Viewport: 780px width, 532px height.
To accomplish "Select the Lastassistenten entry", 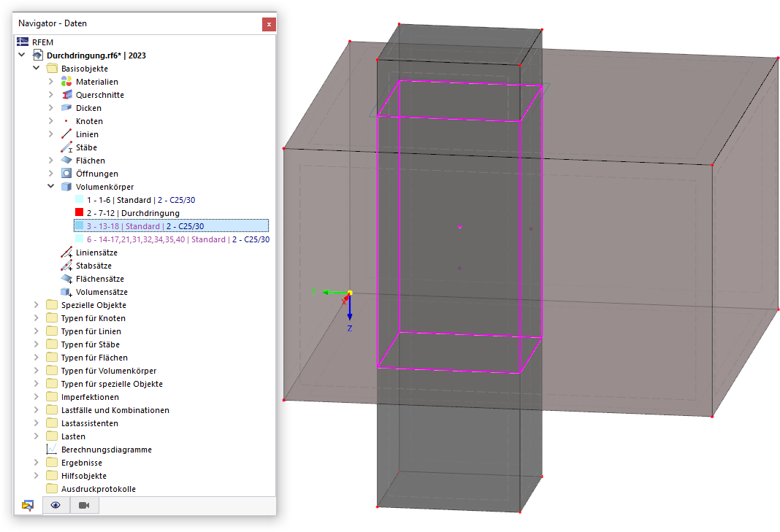I will click(x=90, y=423).
